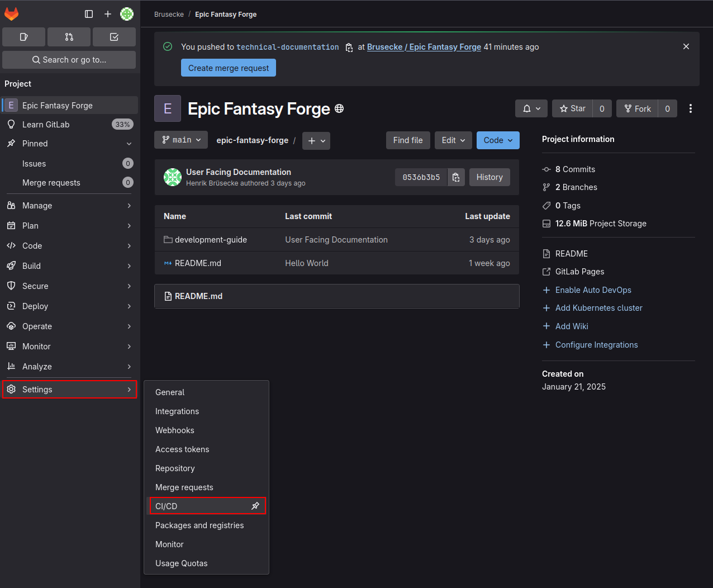Image resolution: width=713 pixels, height=588 pixels.
Task: Open the development-guide folder
Action: [211, 240]
